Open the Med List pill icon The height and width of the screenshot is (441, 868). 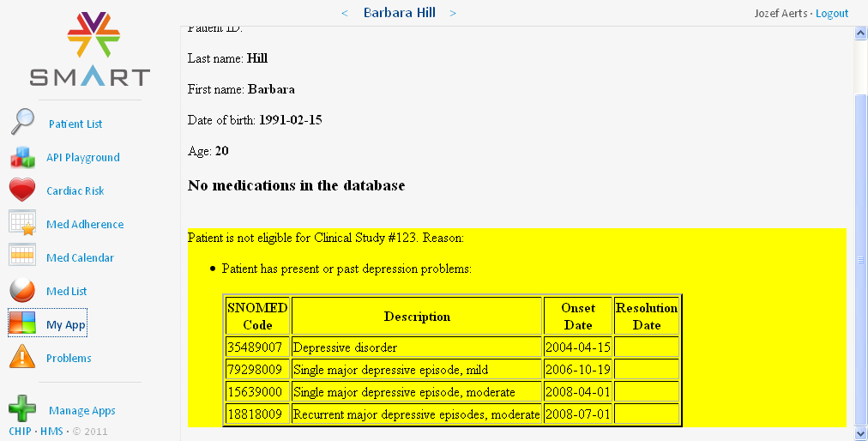[x=22, y=291]
